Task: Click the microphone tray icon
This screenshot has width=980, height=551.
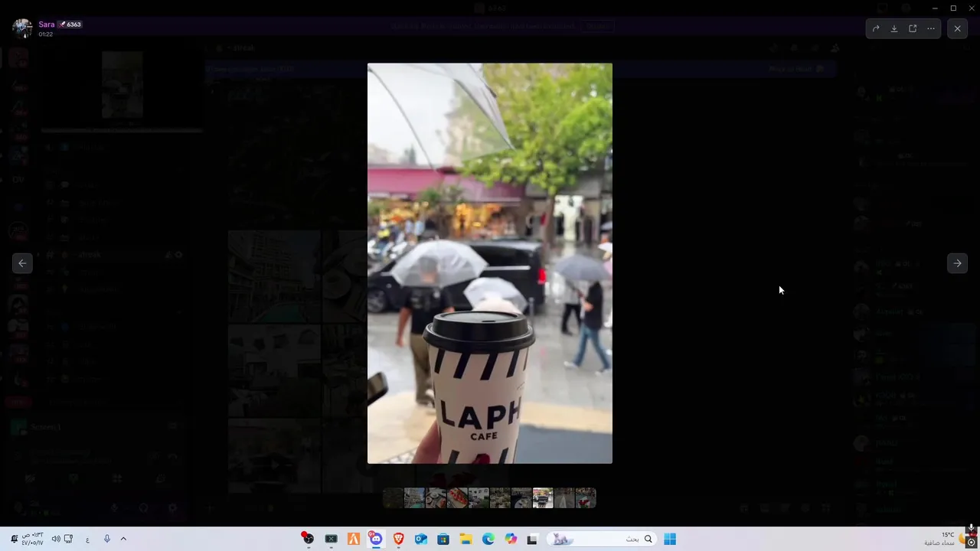Action: pyautogui.click(x=106, y=539)
